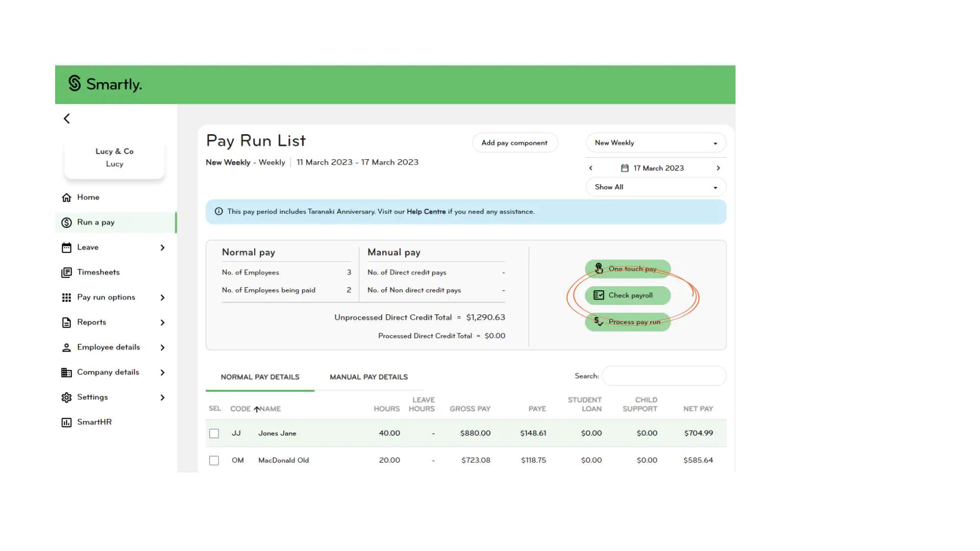Click the Smartly logo in the header
This screenshot has height=551, width=980.
point(105,84)
